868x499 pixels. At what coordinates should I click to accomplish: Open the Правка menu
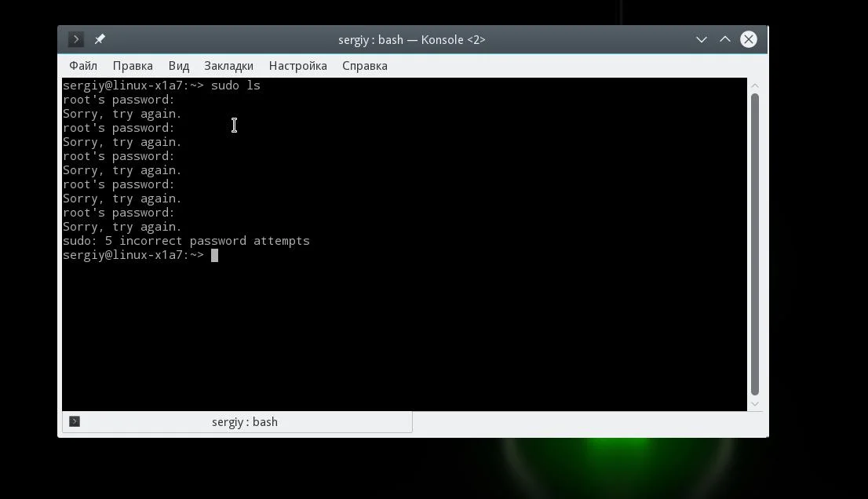pyautogui.click(x=133, y=66)
